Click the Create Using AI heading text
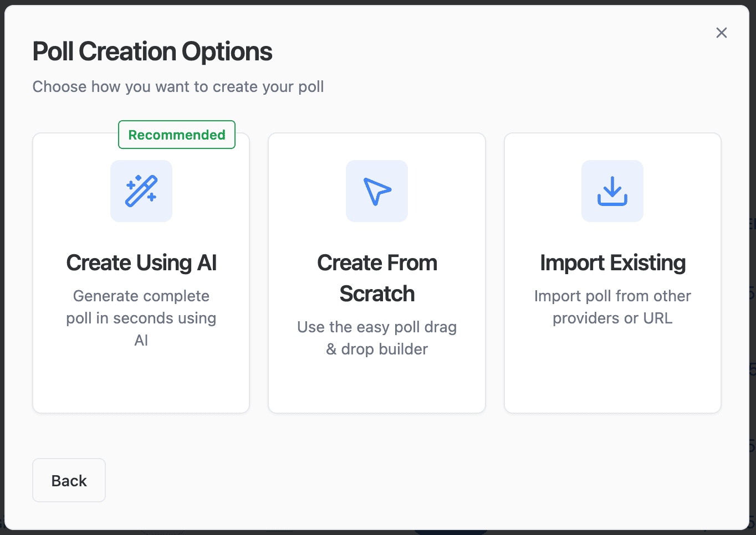The width and height of the screenshot is (756, 535). (x=141, y=263)
